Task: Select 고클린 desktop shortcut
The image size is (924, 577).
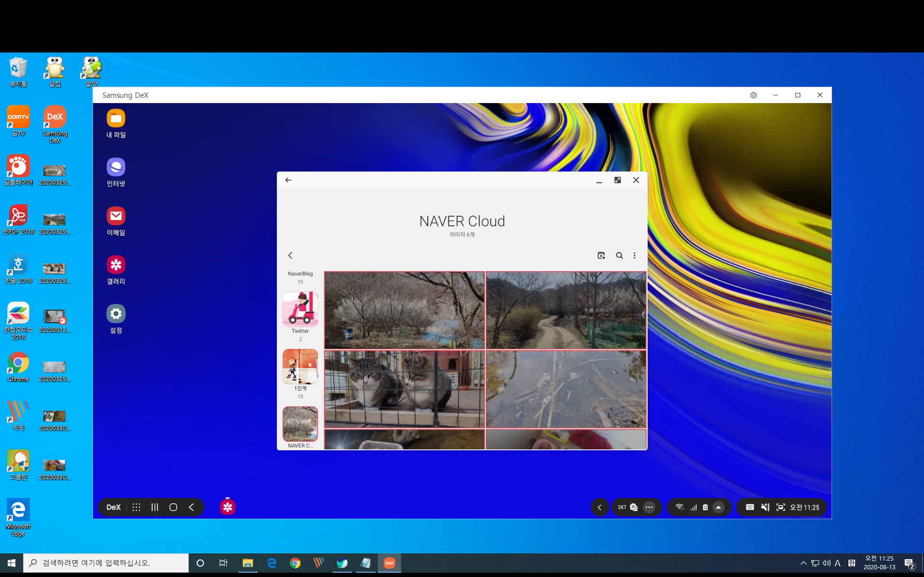Action: pyautogui.click(x=18, y=465)
